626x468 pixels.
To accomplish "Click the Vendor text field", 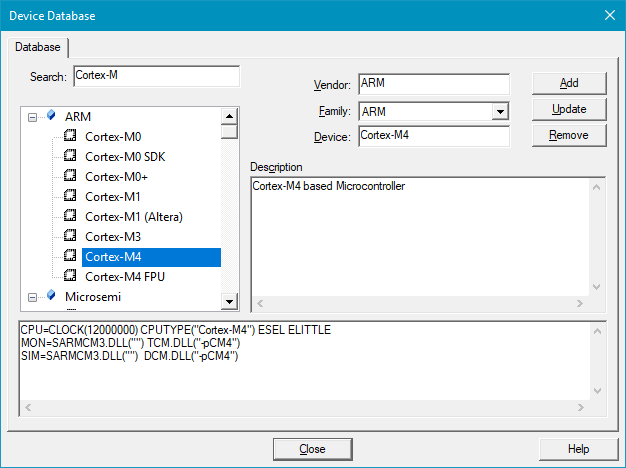I will pyautogui.click(x=434, y=84).
